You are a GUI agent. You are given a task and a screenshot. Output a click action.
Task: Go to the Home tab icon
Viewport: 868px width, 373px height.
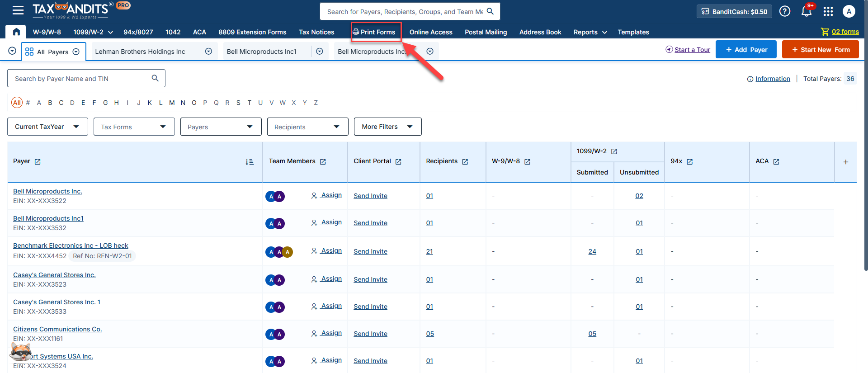click(x=16, y=32)
